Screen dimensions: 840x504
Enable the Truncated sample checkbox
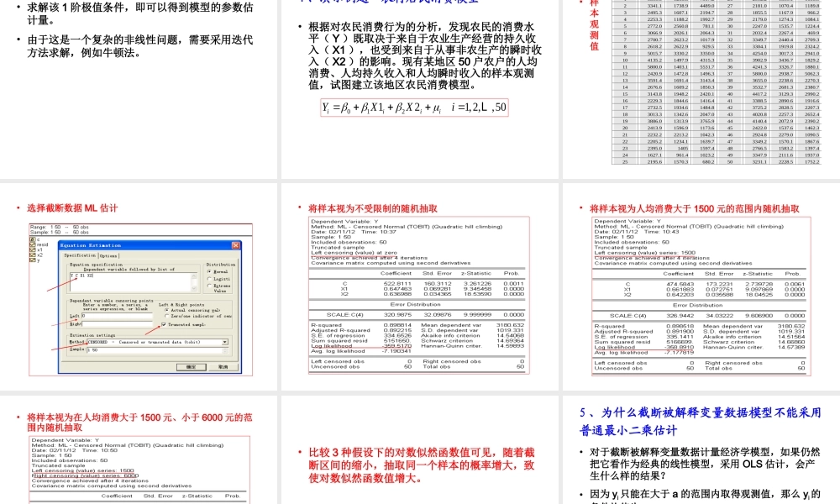click(x=165, y=325)
